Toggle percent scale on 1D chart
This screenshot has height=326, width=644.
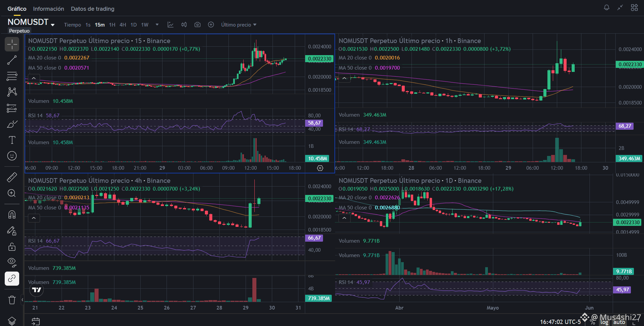pyautogui.click(x=593, y=322)
